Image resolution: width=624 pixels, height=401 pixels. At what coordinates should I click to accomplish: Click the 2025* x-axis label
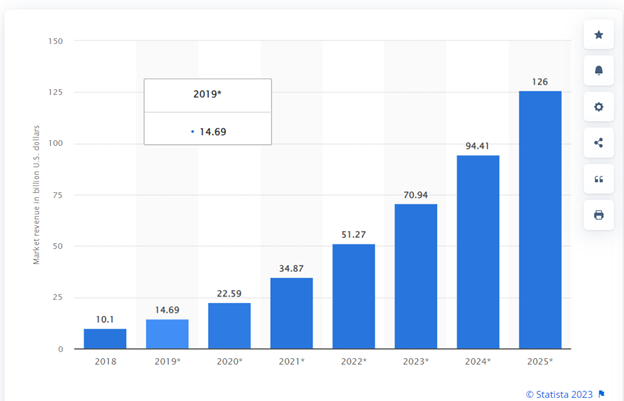[540, 362]
